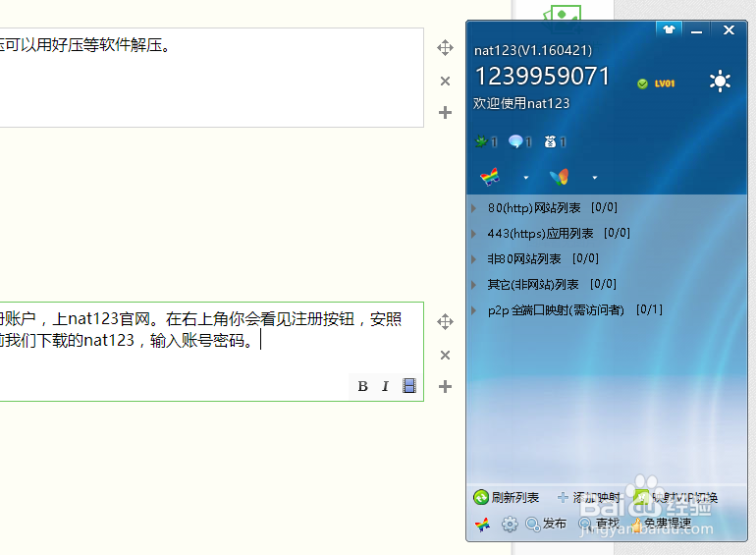Toggle italic formatting in the editor
The width and height of the screenshot is (756, 555).
coord(385,386)
